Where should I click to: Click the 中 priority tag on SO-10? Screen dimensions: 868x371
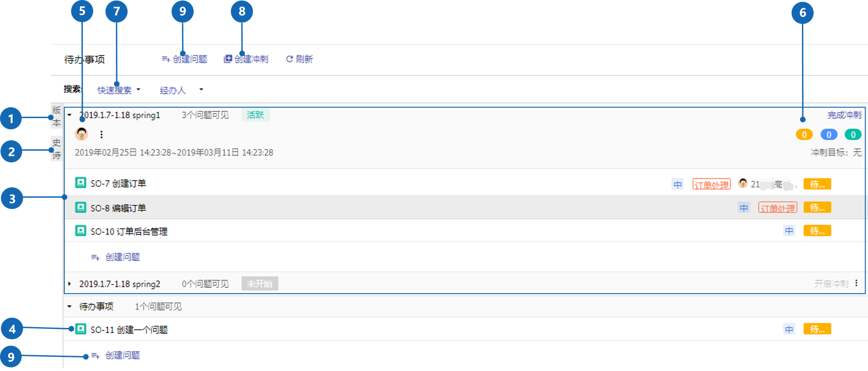789,231
